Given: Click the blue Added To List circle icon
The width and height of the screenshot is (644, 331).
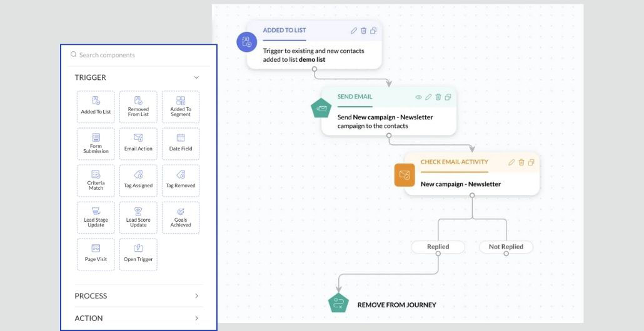Looking at the screenshot, I should (247, 42).
